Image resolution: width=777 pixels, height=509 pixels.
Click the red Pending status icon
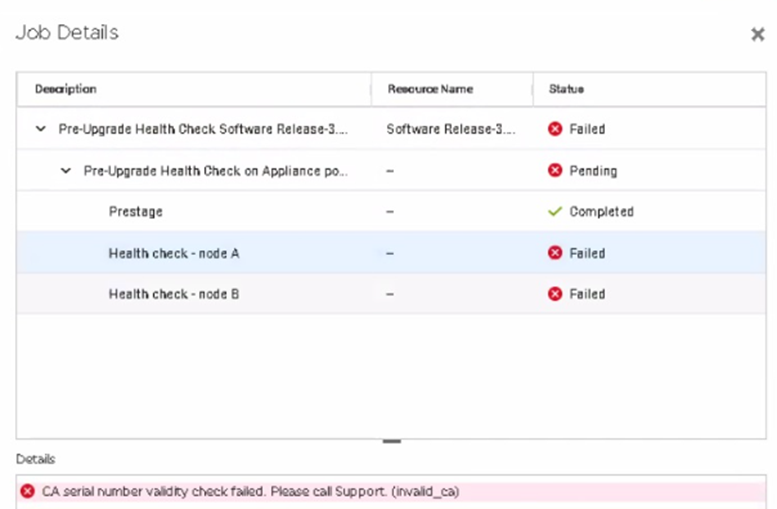(x=555, y=171)
